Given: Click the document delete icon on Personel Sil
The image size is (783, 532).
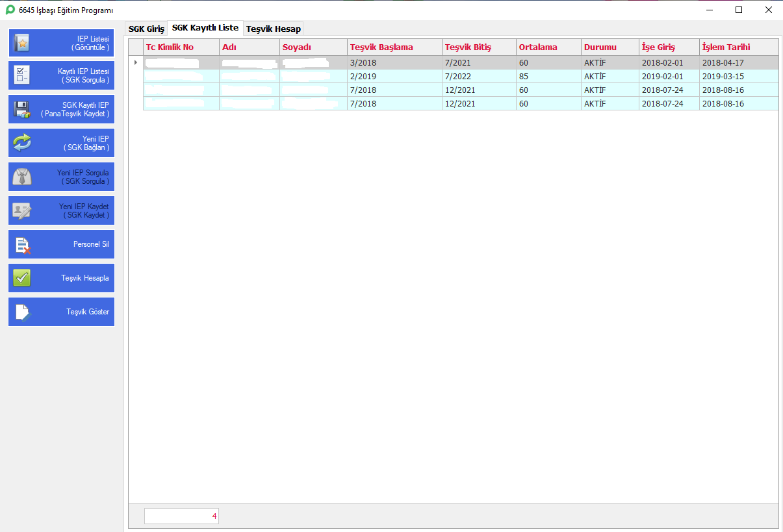Looking at the screenshot, I should (x=22, y=244).
